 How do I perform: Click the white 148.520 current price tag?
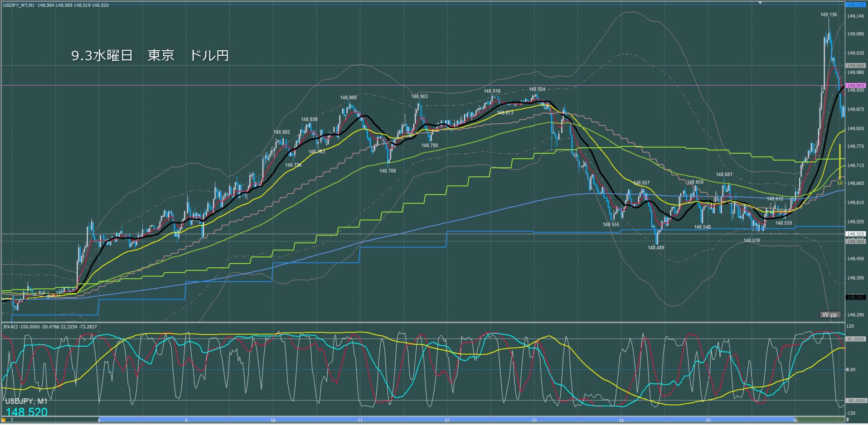(855, 234)
